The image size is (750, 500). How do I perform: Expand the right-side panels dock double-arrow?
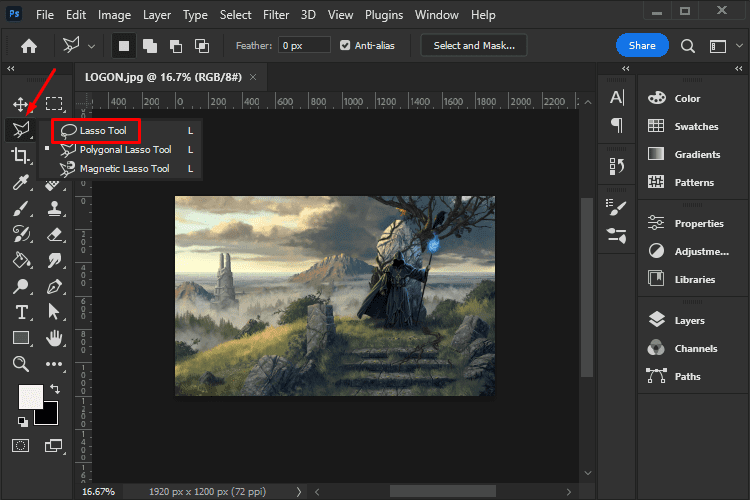[739, 68]
